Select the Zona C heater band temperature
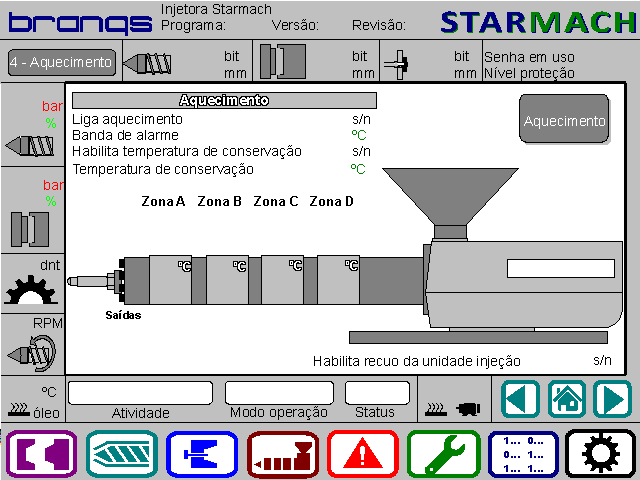This screenshot has width=640, height=480. 282,280
